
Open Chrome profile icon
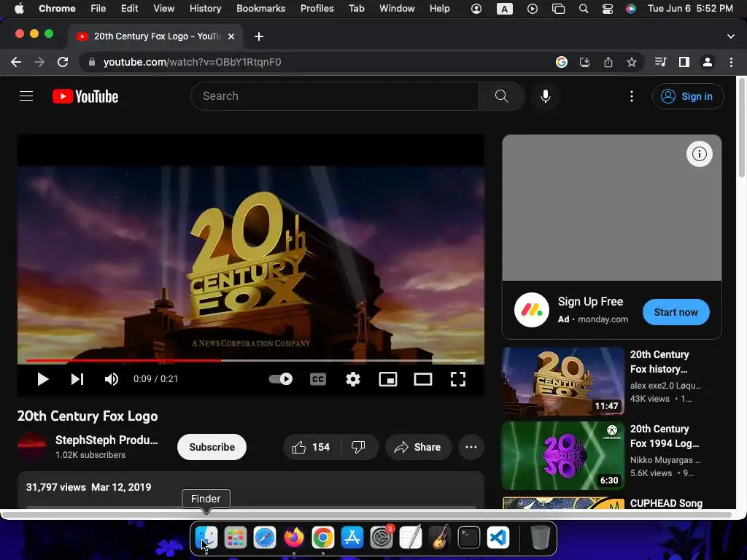coord(708,62)
